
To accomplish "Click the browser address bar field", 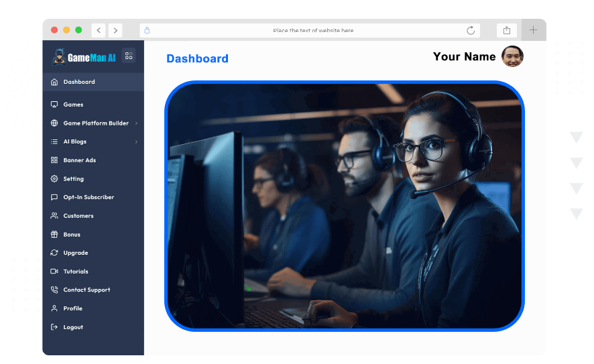I will point(312,30).
